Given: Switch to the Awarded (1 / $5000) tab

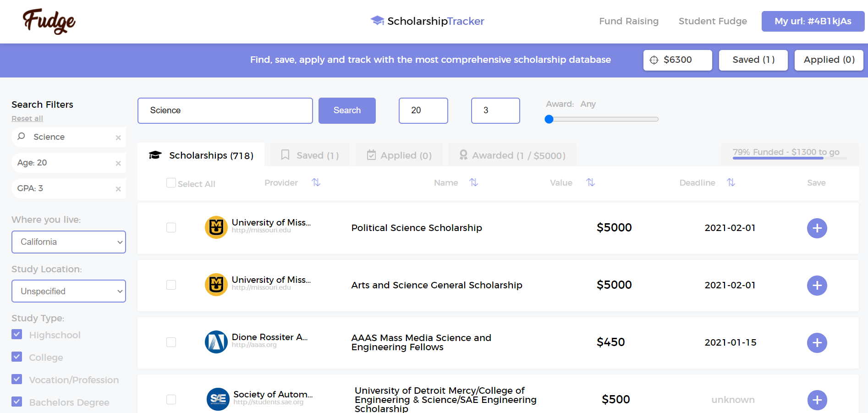Looking at the screenshot, I should 512,155.
